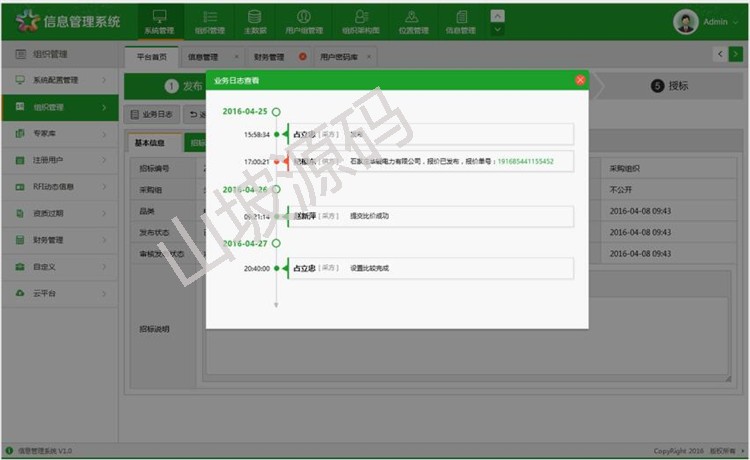Screen dimensions: 750x460
Task: Click the info icon in status bar
Action: tap(9, 450)
